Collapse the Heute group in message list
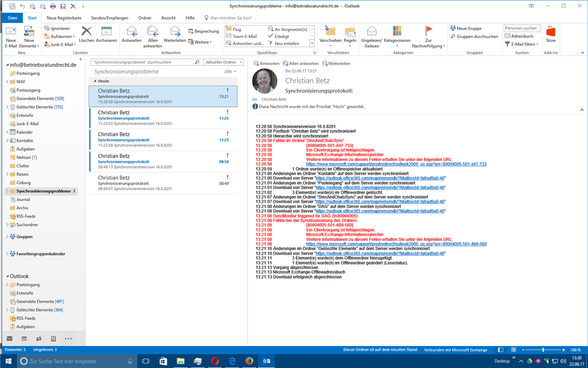Viewport: 588px width, 368px height. click(x=95, y=81)
